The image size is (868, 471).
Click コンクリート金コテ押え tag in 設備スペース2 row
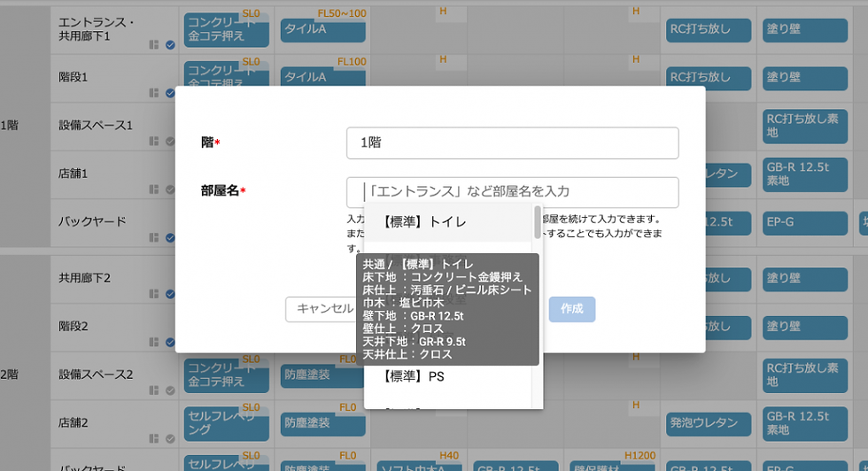[227, 375]
